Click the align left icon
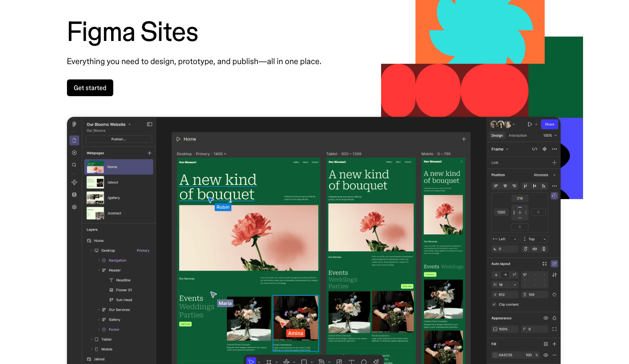The image size is (629, 364). pyautogui.click(x=496, y=186)
